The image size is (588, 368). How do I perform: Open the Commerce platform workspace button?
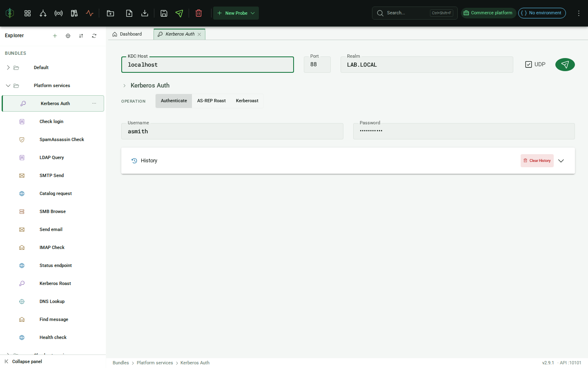pyautogui.click(x=489, y=13)
